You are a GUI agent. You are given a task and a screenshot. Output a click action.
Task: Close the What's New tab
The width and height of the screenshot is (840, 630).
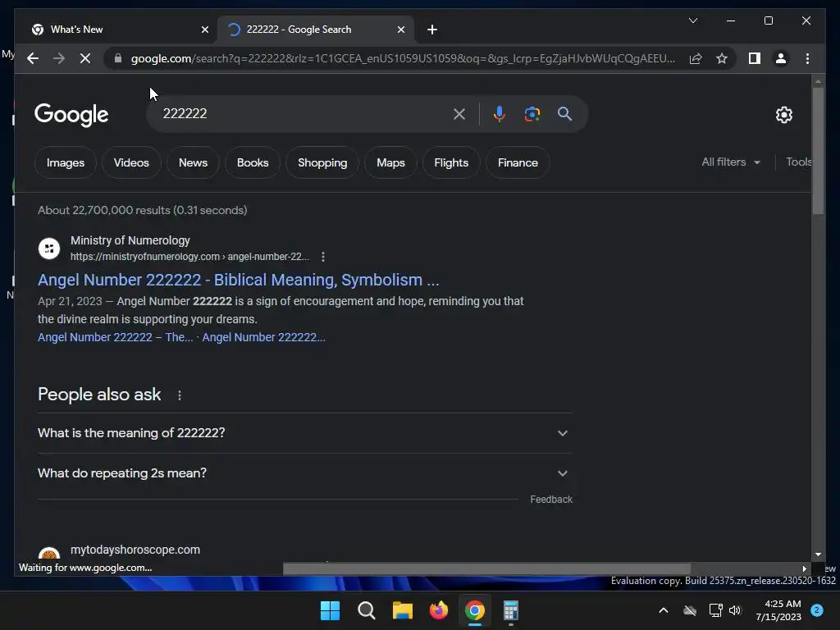pos(204,30)
